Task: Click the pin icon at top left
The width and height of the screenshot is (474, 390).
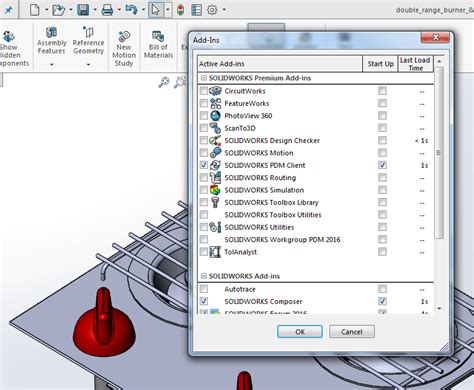Action: point(8,10)
